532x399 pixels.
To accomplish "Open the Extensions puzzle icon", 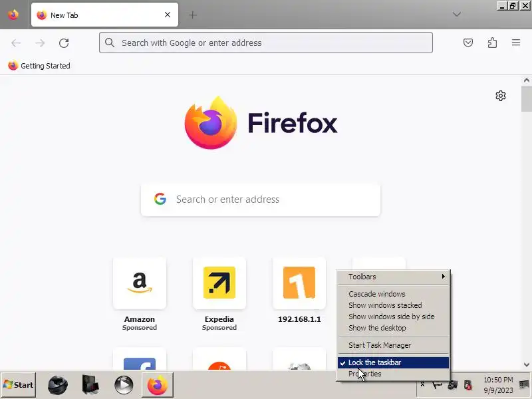I will pyautogui.click(x=492, y=43).
